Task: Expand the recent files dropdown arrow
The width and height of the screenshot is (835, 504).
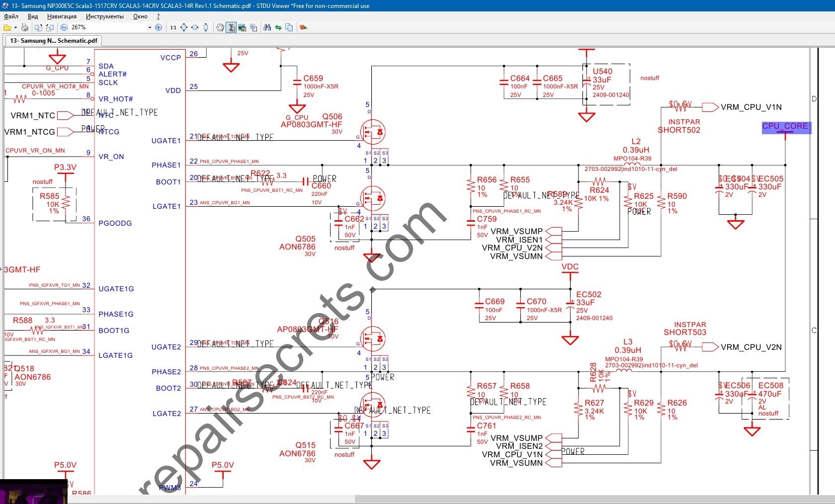Action: [x=15, y=27]
